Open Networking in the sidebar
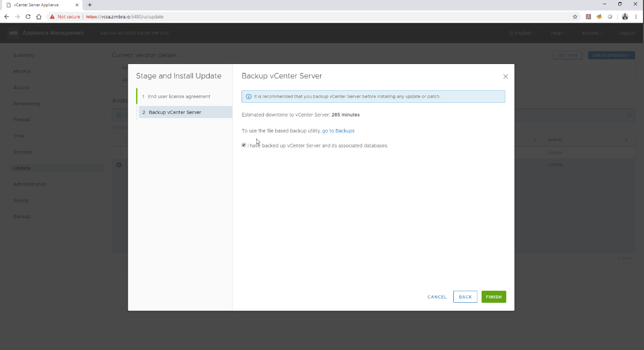The width and height of the screenshot is (644, 350). (x=26, y=104)
